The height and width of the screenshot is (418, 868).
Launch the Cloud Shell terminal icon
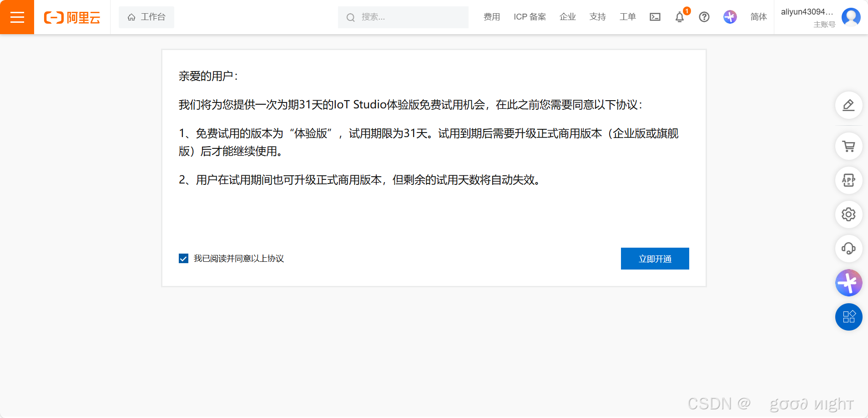[655, 17]
